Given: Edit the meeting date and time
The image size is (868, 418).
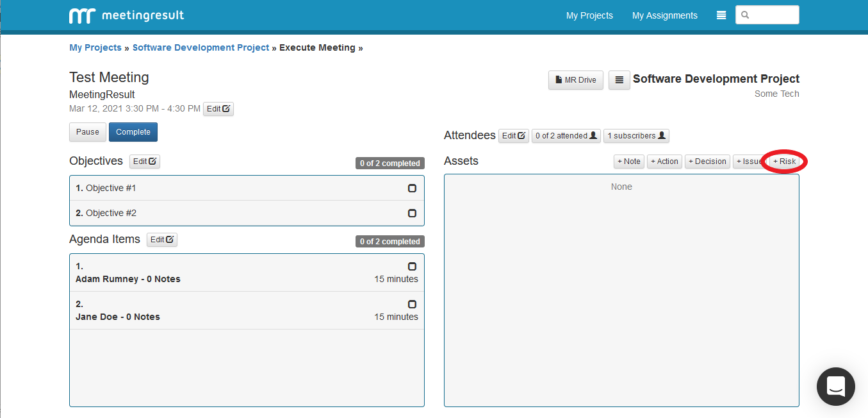Looking at the screenshot, I should [x=218, y=109].
